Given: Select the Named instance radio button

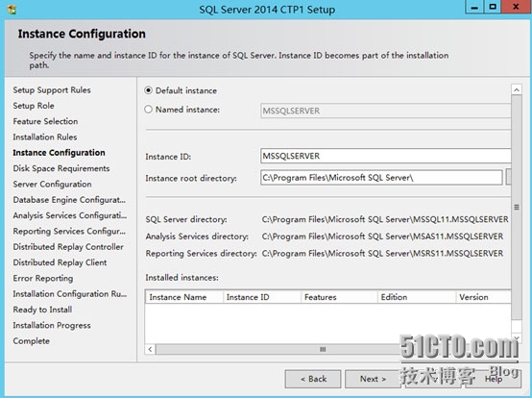Looking at the screenshot, I should coord(148,110).
